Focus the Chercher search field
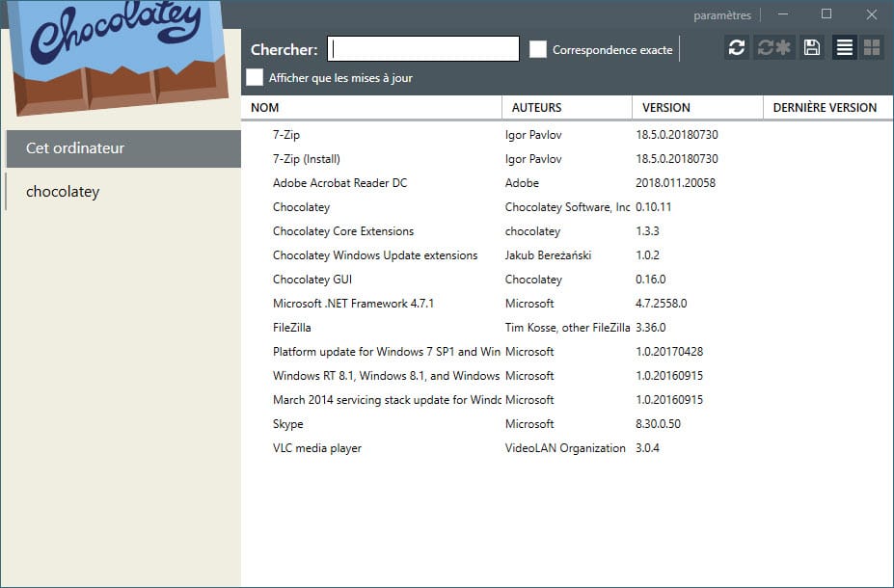The width and height of the screenshot is (894, 588). [423, 49]
